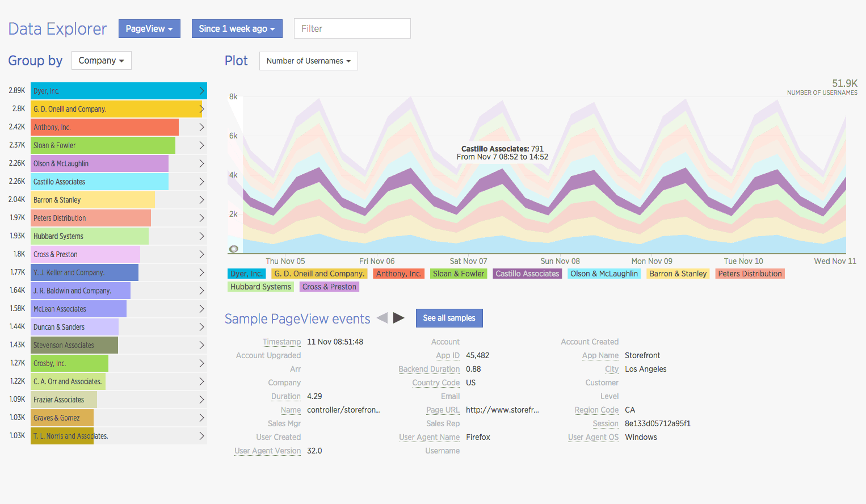Click the 'See all samples' button
Image resolution: width=866 pixels, height=504 pixels.
(449, 318)
